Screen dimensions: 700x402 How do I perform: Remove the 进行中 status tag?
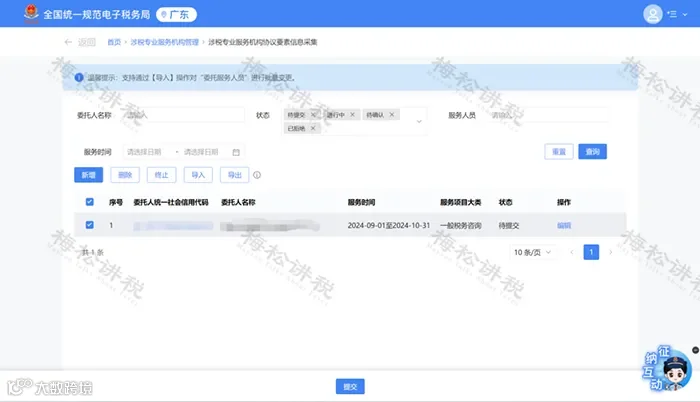click(x=352, y=115)
